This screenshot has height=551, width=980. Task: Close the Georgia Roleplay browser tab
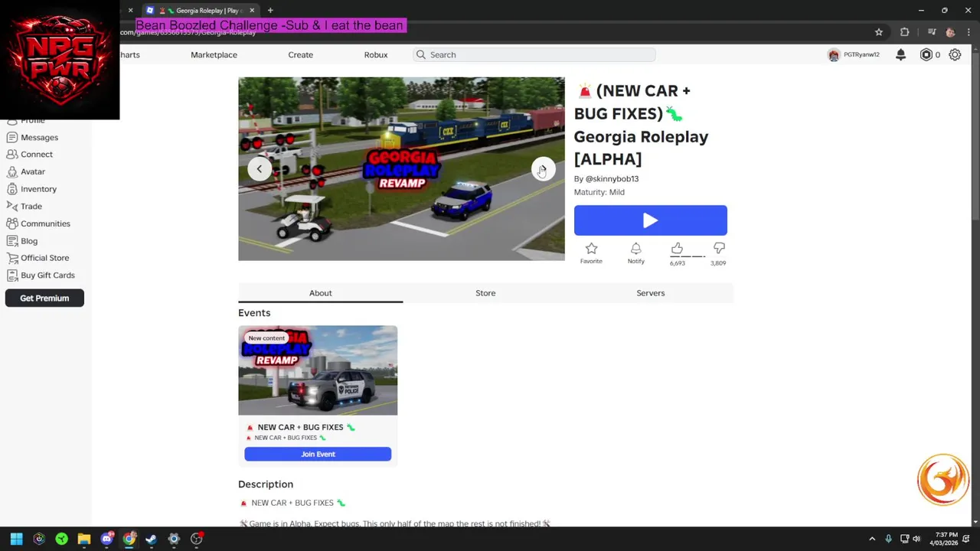[x=252, y=10]
